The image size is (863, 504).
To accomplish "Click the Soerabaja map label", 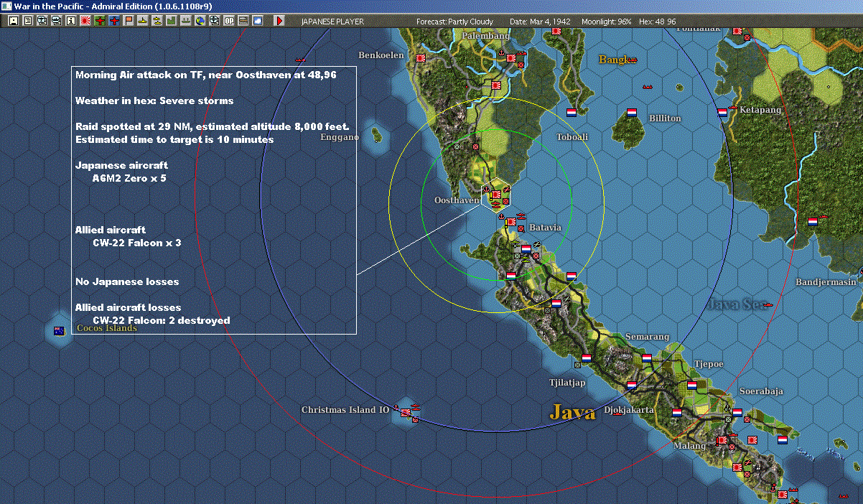I will (x=761, y=391).
